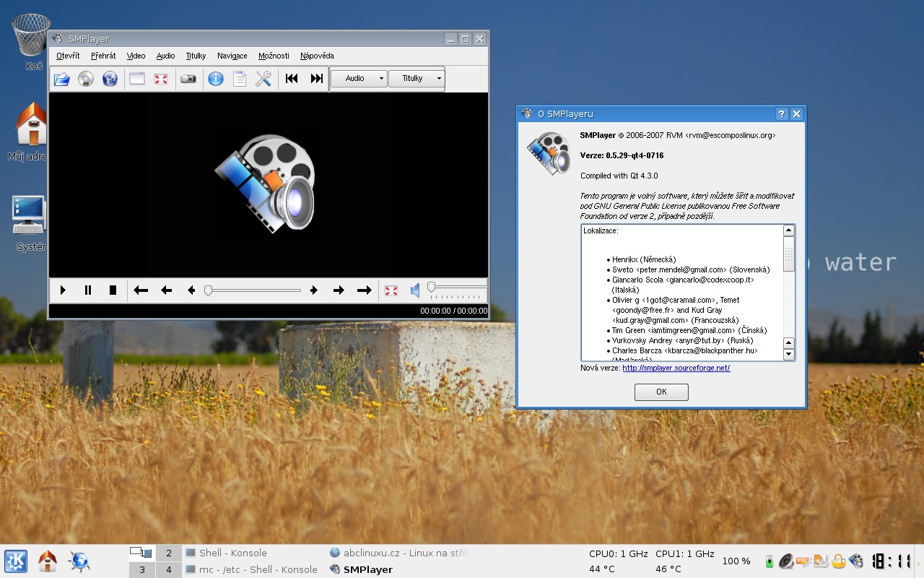Toggle fullscreen from the control bar

coord(391,290)
